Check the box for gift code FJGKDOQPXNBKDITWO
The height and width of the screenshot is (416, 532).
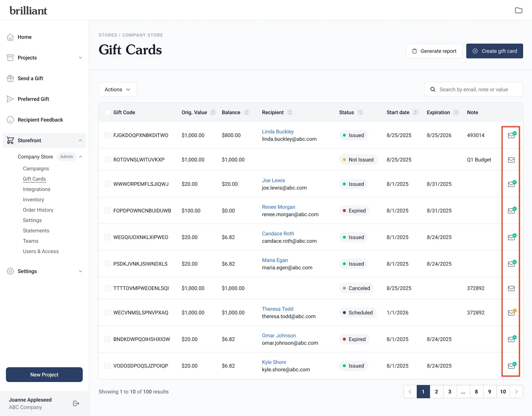click(x=108, y=135)
